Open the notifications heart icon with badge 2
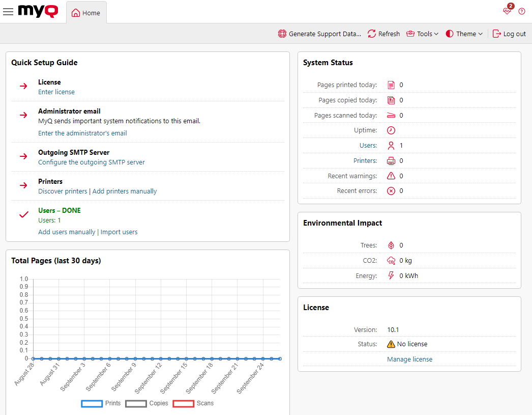Viewport: 532px width, 415px height. click(x=507, y=11)
